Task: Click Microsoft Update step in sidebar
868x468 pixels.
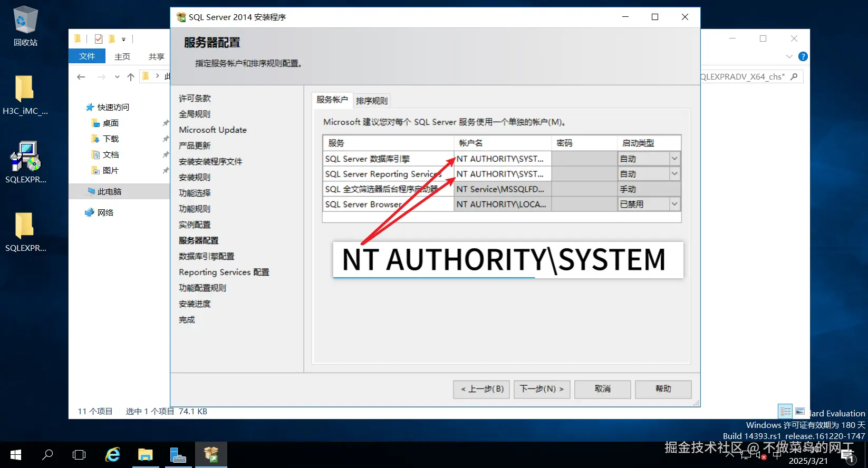Action: point(213,130)
